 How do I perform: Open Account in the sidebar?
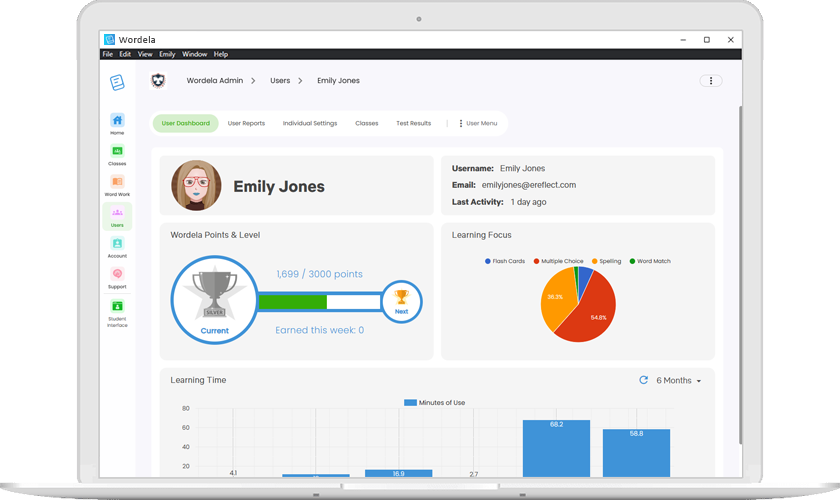coord(117,247)
